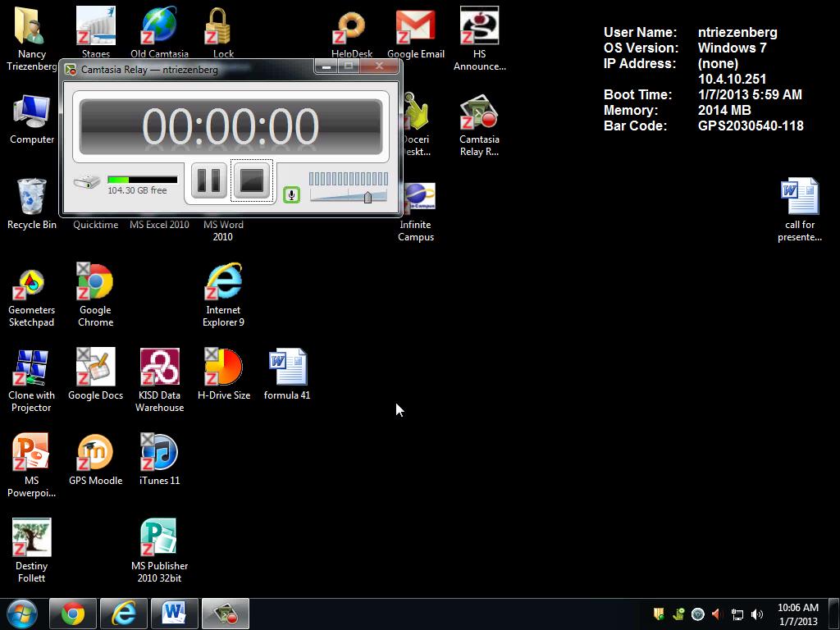This screenshot has height=630, width=840.
Task: Click the hard drive icon in Relay
Action: [87, 181]
